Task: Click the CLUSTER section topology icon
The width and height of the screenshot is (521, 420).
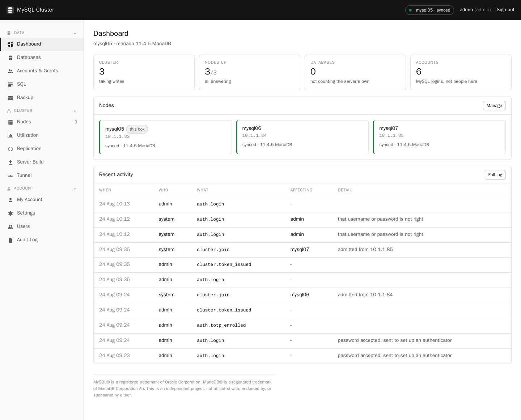Action: coord(9,111)
